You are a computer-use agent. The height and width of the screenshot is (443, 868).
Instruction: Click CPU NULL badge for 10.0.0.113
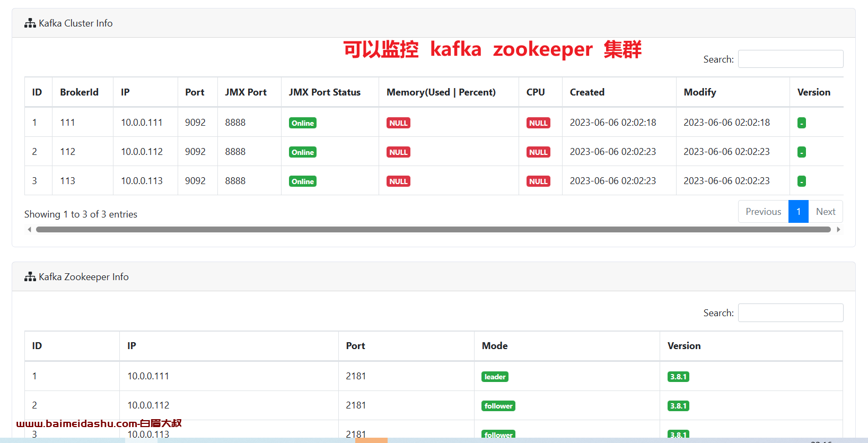pyautogui.click(x=538, y=181)
